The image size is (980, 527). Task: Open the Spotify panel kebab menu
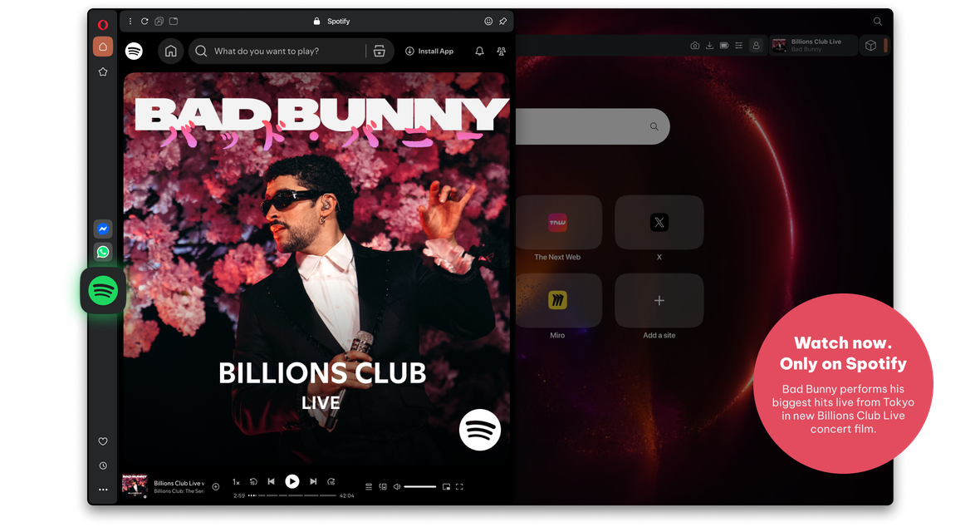click(x=130, y=22)
